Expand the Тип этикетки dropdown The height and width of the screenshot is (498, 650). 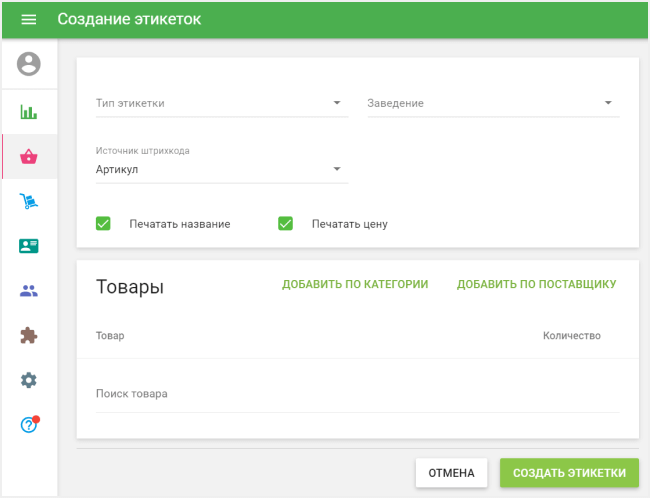click(x=222, y=103)
